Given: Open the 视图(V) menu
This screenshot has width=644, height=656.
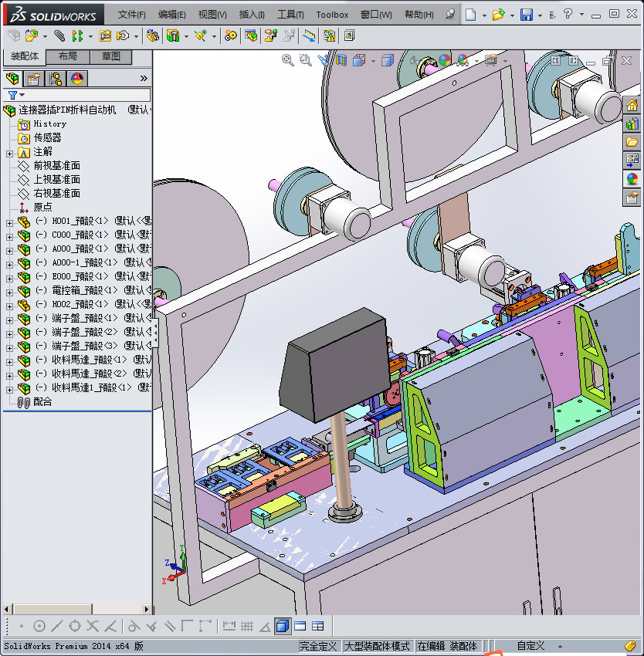Looking at the screenshot, I should [x=212, y=15].
